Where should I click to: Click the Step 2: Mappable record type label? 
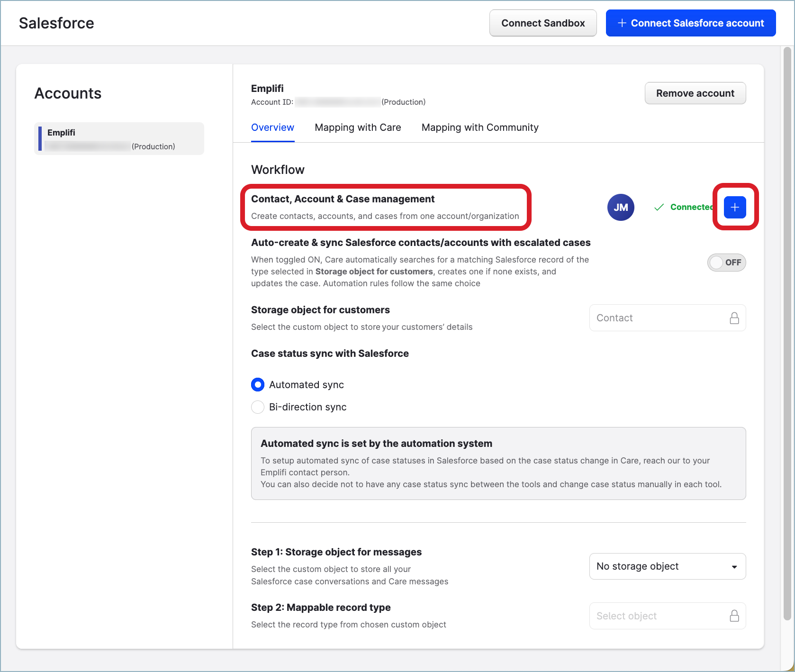click(x=321, y=608)
